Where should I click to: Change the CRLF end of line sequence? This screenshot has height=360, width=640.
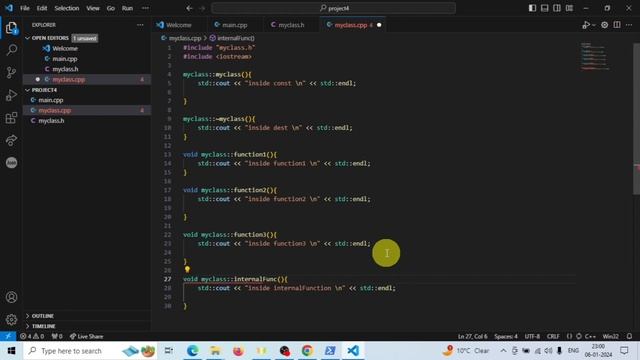(553, 336)
